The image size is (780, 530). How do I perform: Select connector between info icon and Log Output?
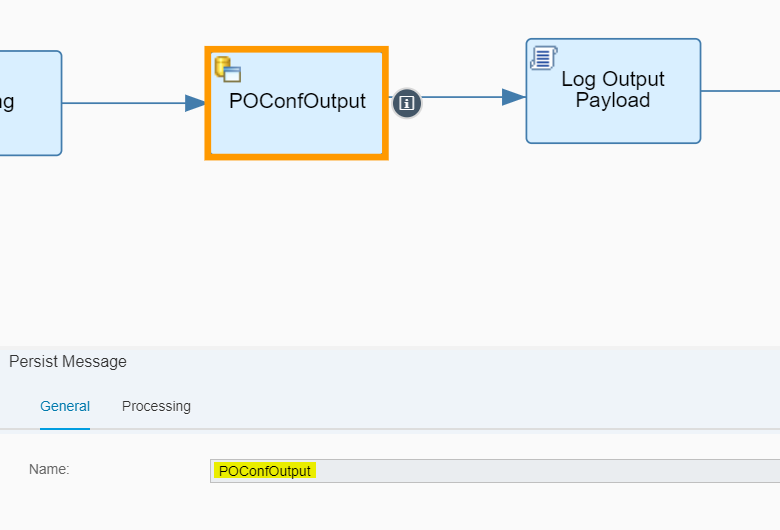click(x=460, y=97)
